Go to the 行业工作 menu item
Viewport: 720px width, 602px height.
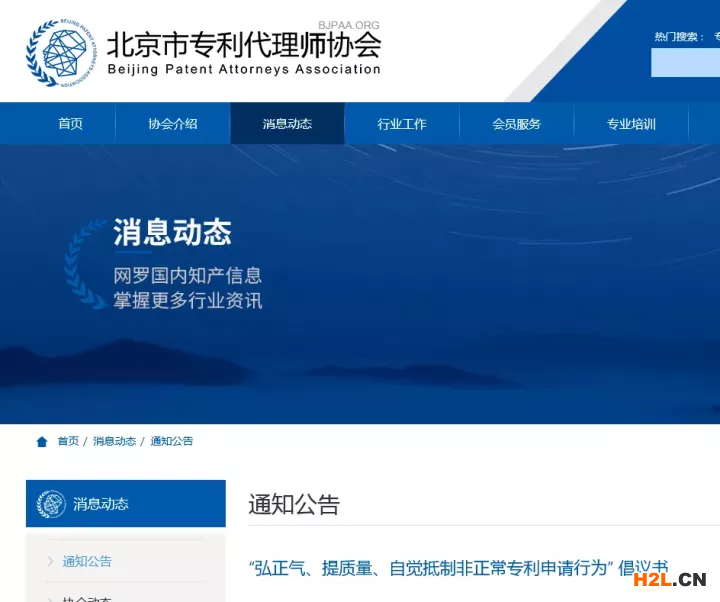402,124
